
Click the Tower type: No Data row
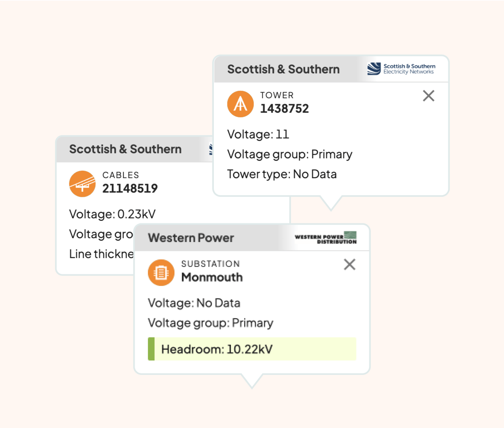tap(282, 174)
